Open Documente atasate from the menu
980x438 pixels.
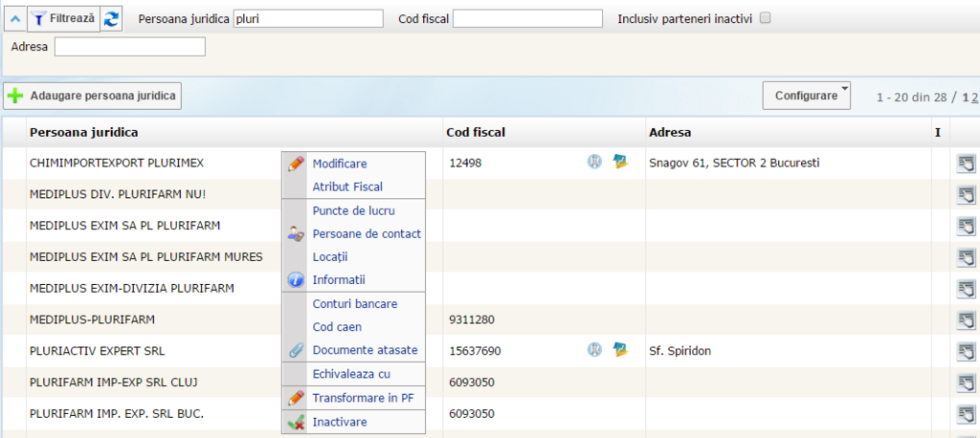click(x=365, y=350)
